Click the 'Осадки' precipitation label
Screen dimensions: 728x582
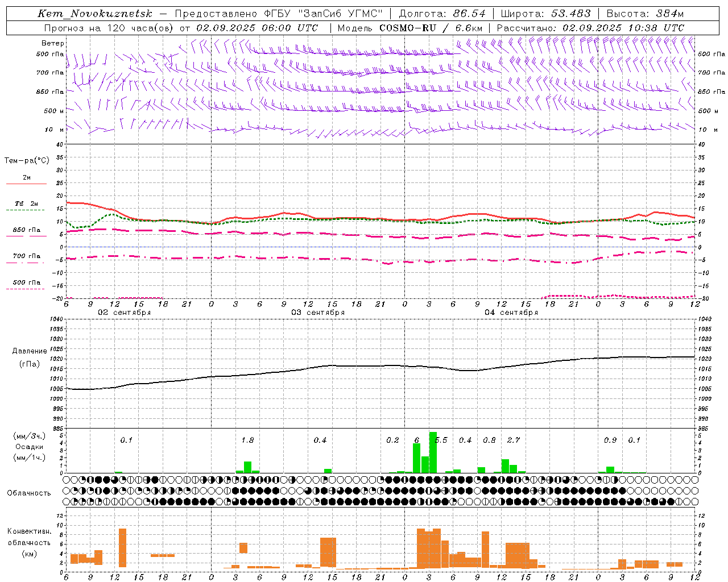point(29,447)
